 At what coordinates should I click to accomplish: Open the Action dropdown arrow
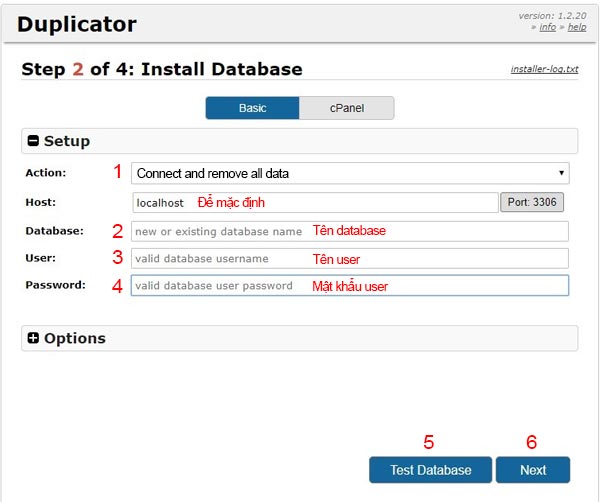point(561,173)
